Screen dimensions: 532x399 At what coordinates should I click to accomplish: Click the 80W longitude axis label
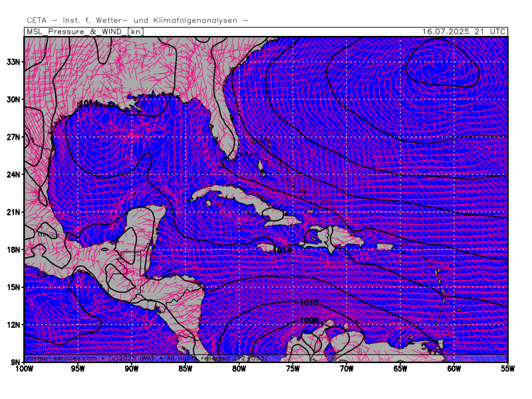(x=239, y=369)
